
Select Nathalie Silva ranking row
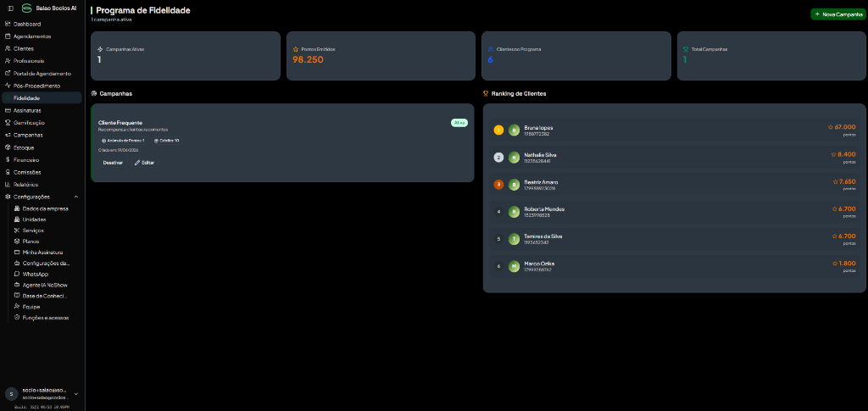pos(674,158)
